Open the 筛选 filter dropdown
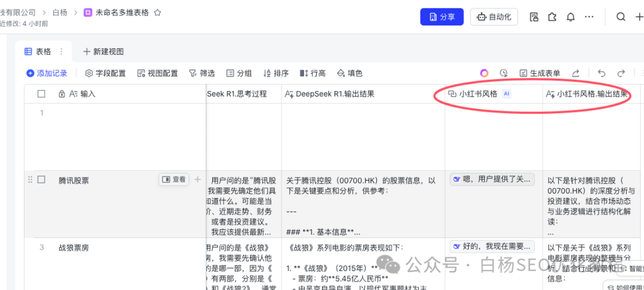Screen dimensions: 644x290 click(x=202, y=73)
